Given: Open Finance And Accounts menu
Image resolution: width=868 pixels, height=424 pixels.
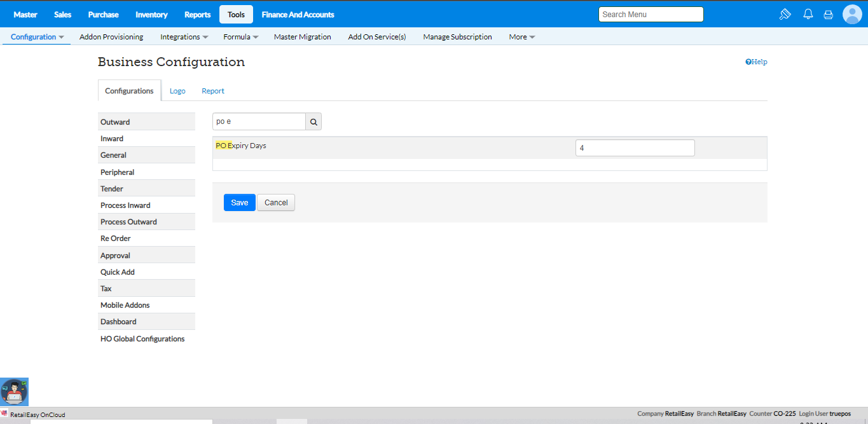Looking at the screenshot, I should (x=298, y=15).
